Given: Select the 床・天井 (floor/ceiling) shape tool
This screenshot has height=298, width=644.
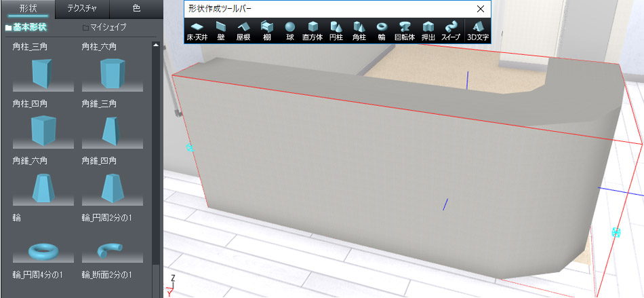Looking at the screenshot, I should pyautogui.click(x=197, y=31).
